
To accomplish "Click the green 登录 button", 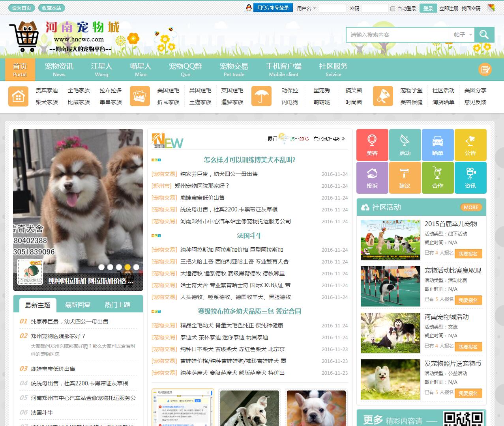I will [428, 8].
